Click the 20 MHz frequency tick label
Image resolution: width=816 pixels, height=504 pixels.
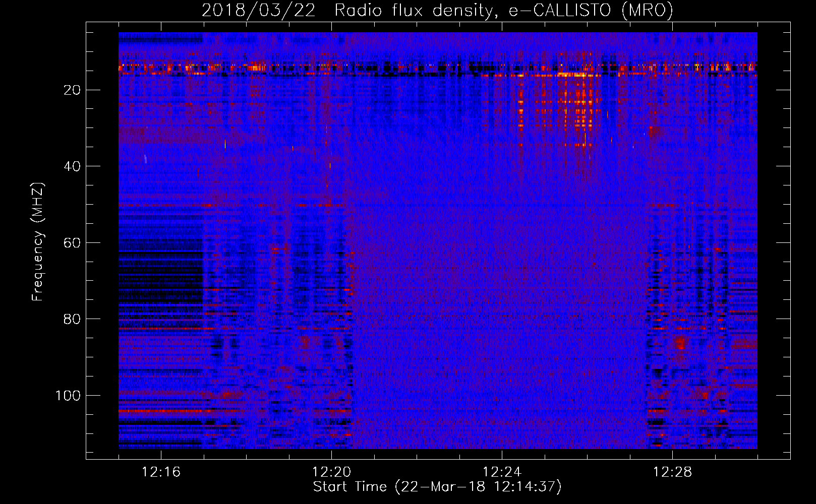pos(73,90)
